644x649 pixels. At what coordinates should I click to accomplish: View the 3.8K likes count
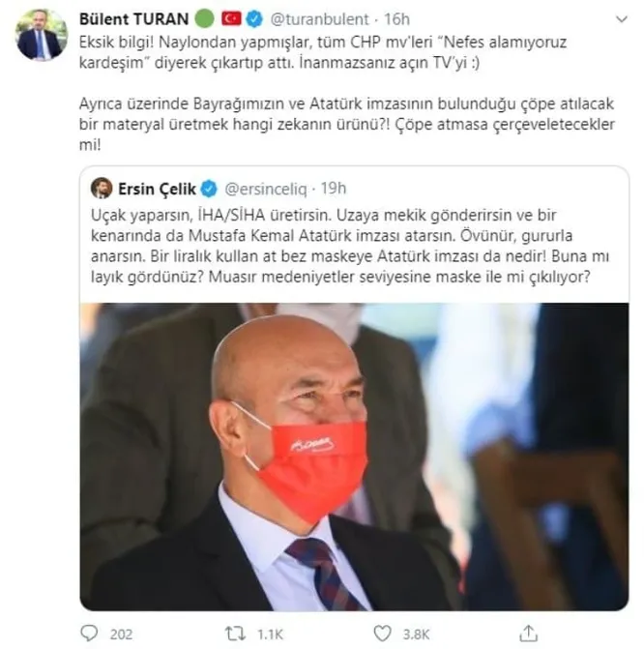pyautogui.click(x=416, y=634)
